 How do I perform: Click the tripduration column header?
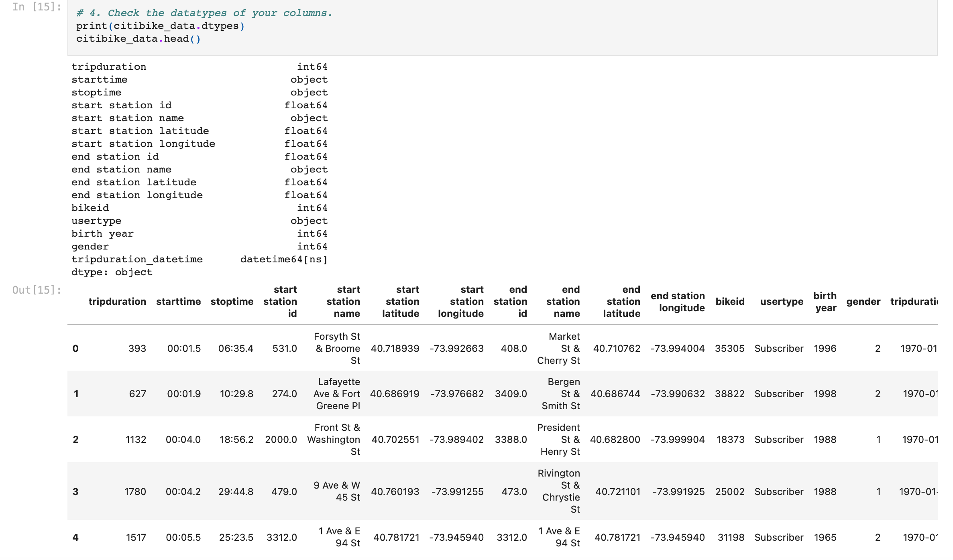click(x=117, y=302)
